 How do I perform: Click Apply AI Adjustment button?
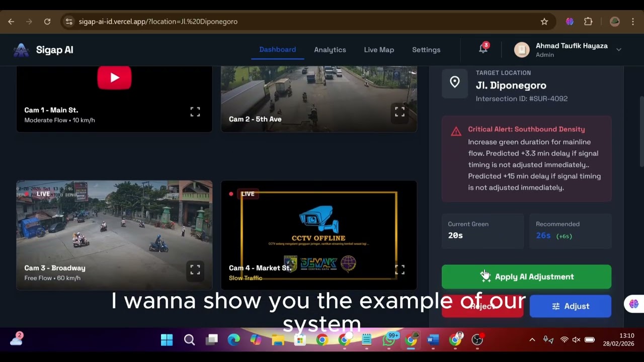click(x=526, y=277)
